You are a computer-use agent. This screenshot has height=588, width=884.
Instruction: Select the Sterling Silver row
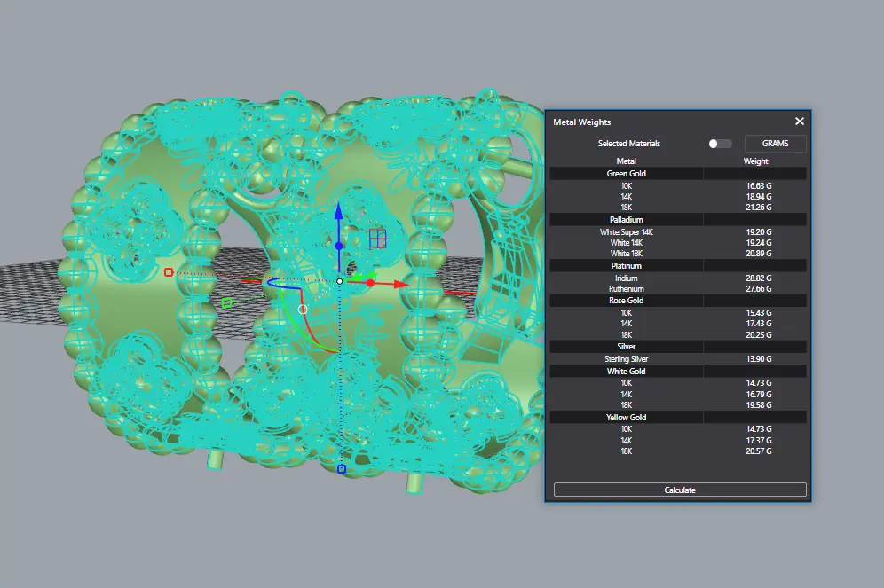click(678, 359)
